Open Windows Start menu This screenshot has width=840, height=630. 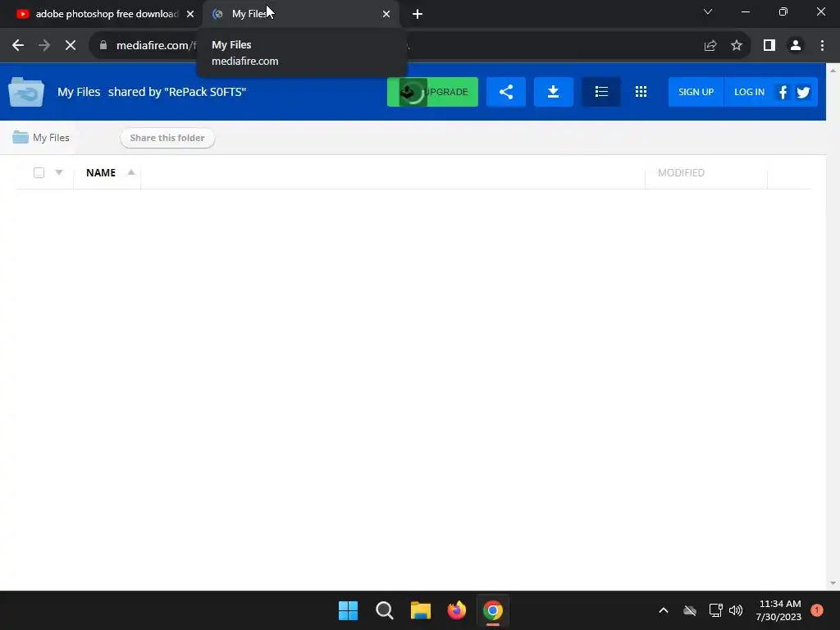(348, 610)
